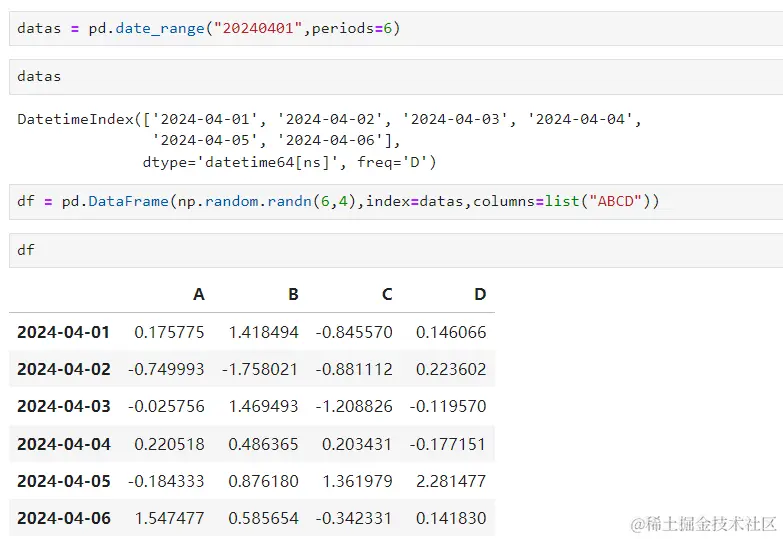This screenshot has width=783, height=539.
Task: Click cell value 0.203431
Action: (x=357, y=444)
